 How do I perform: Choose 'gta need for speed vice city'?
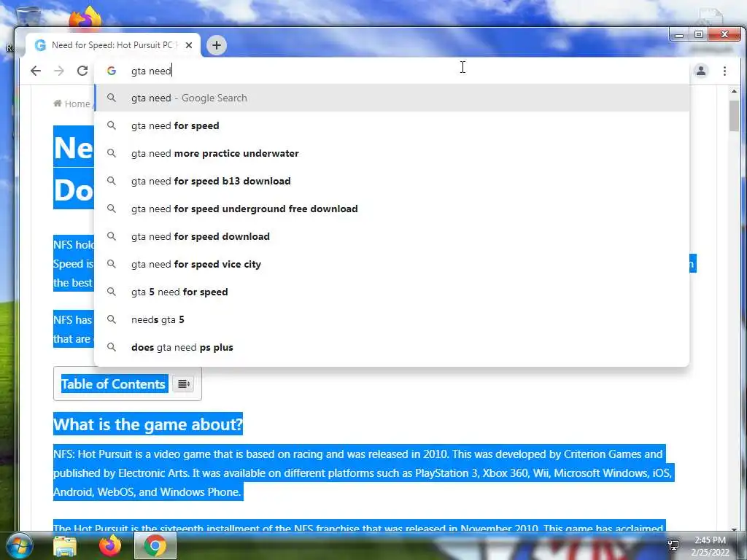click(392, 264)
